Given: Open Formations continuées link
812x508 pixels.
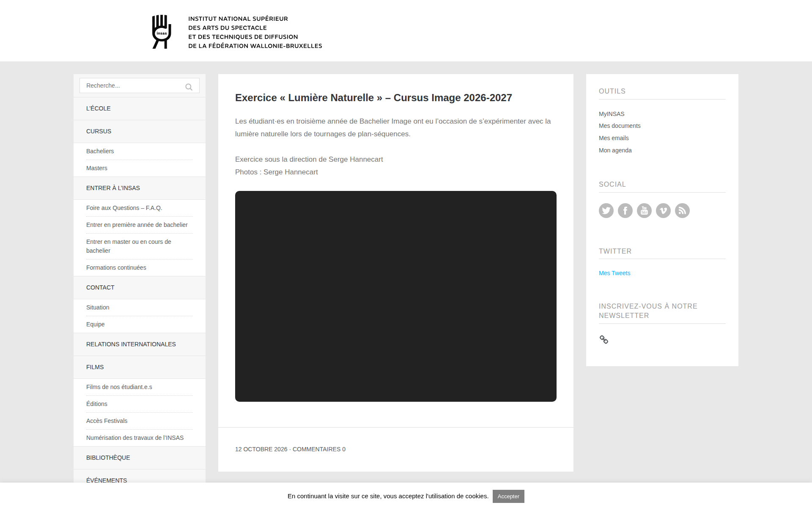Looking at the screenshot, I should pos(116,268).
